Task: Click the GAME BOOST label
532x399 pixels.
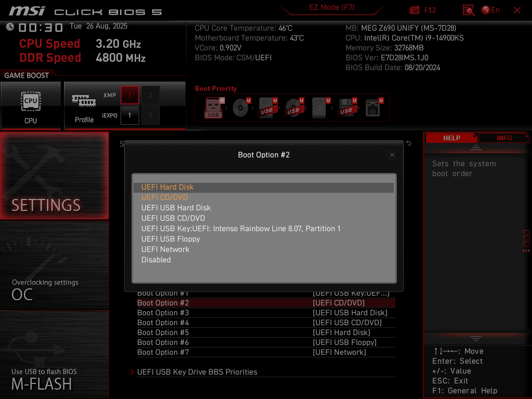Action: click(26, 75)
